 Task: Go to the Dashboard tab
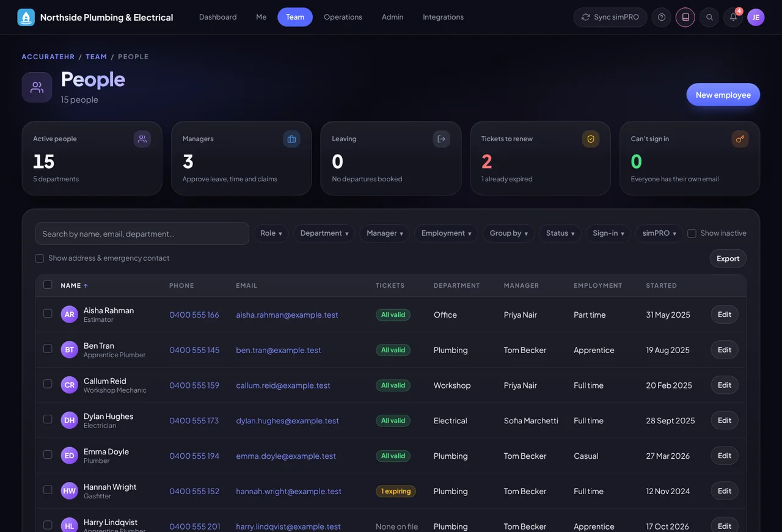tap(217, 17)
